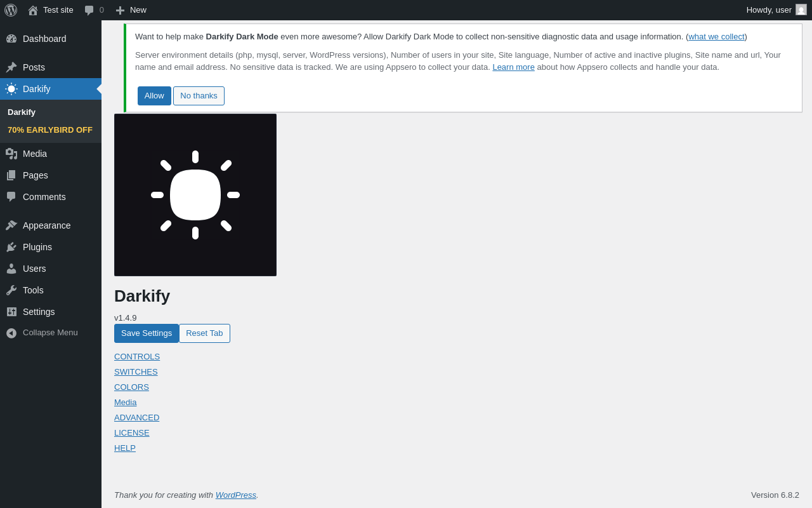Open the LICENSE tab

[132, 433]
